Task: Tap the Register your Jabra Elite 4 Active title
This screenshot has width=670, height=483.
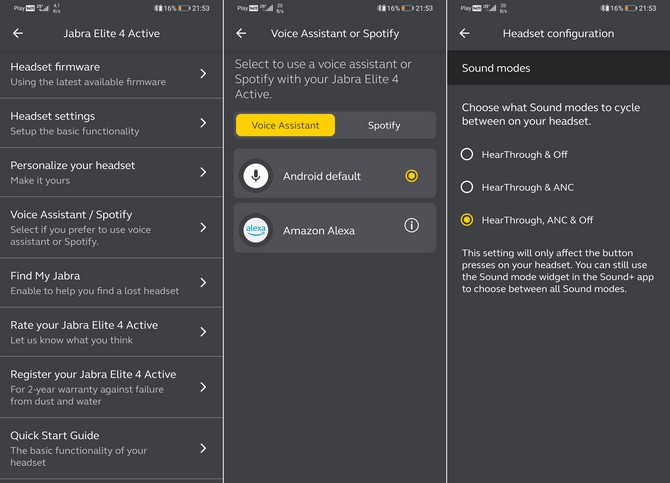Action: 93,374
